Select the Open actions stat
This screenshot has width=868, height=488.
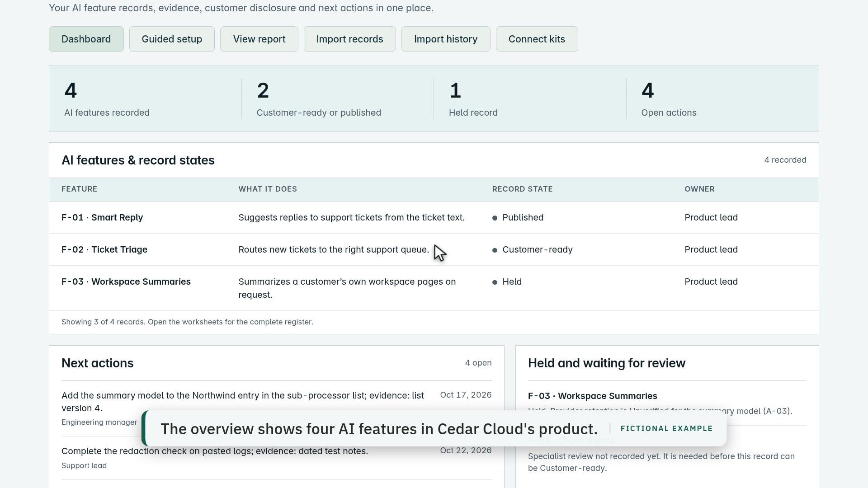[x=669, y=99]
